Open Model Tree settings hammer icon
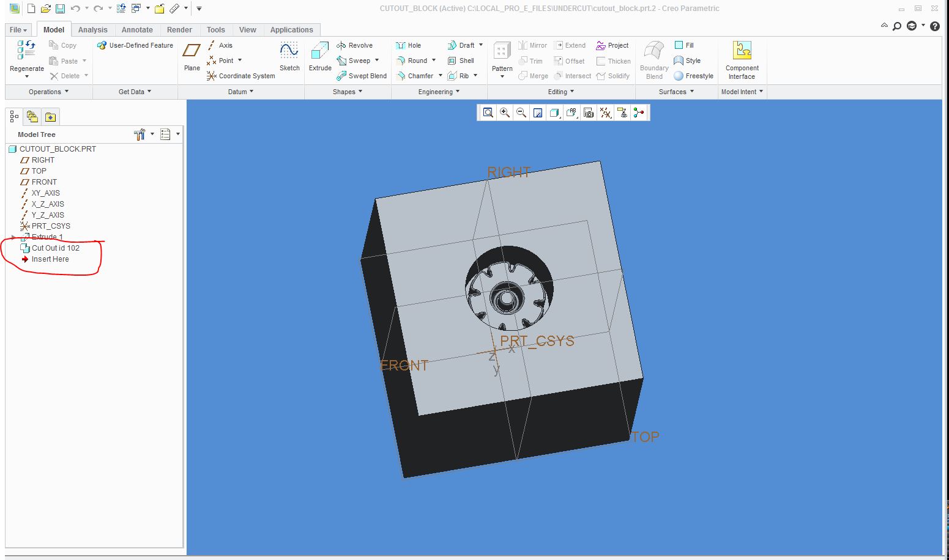949x560 pixels. tap(140, 134)
